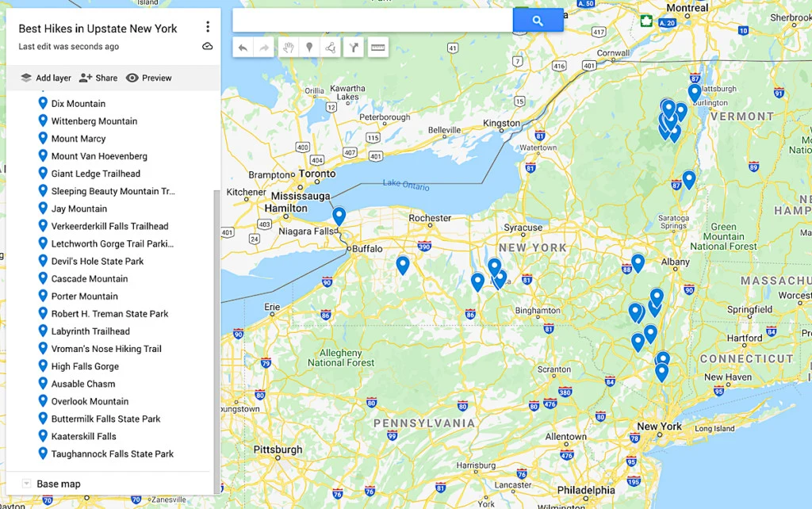
Task: Click the pin icon beside Cascade Mountain
Action: pos(43,278)
